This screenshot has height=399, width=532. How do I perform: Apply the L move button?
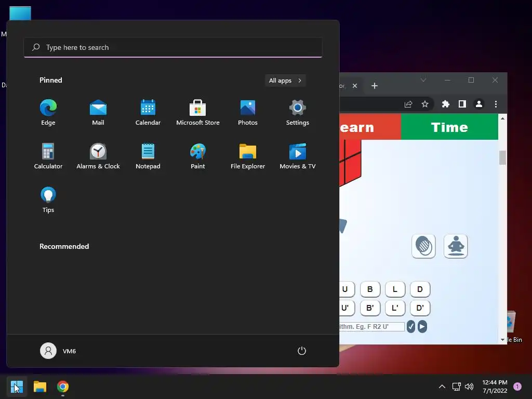[x=395, y=289]
